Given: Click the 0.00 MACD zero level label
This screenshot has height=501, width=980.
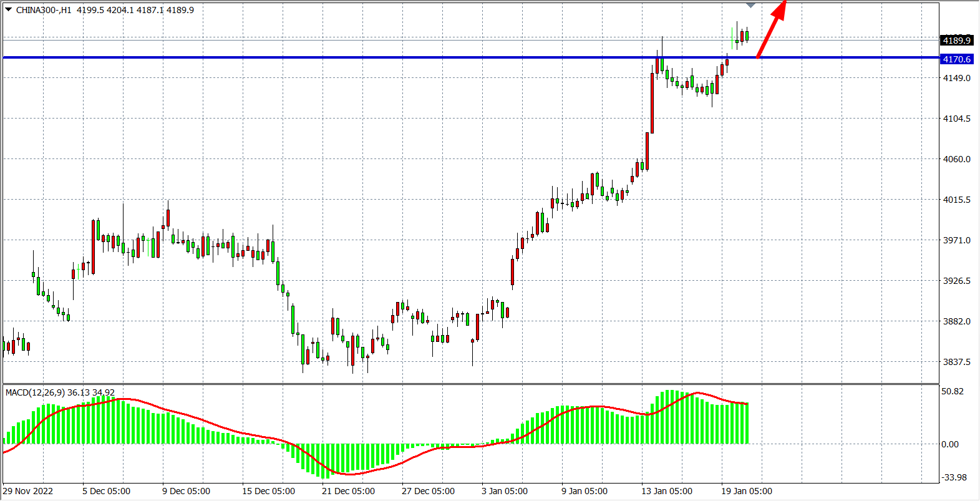Looking at the screenshot, I should [x=950, y=444].
